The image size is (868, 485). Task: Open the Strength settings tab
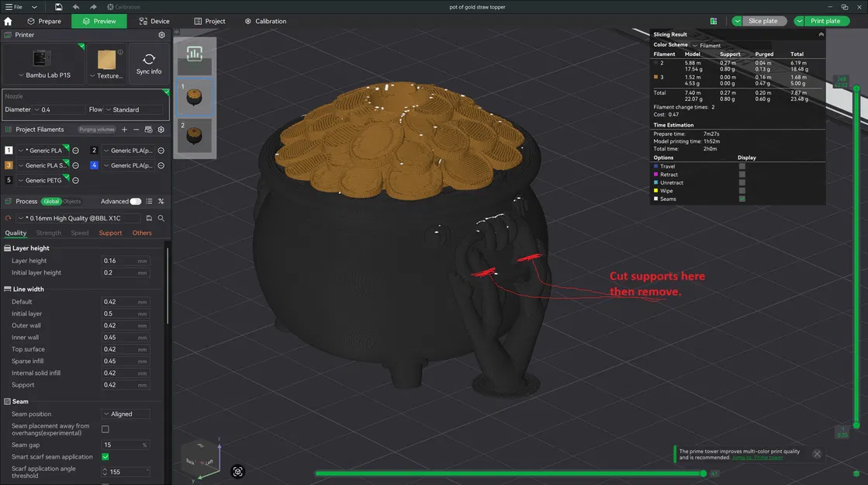click(x=49, y=233)
